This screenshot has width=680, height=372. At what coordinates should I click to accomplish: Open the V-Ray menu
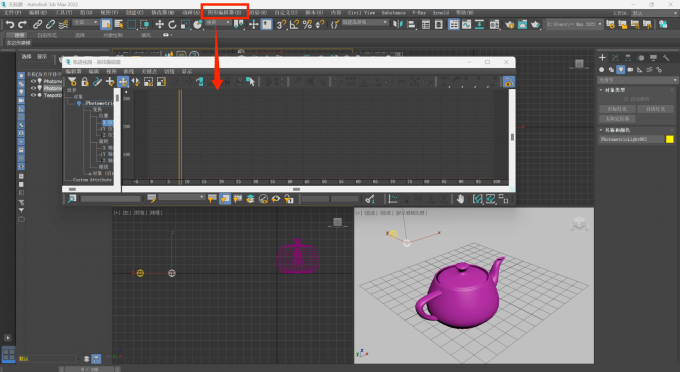(419, 13)
